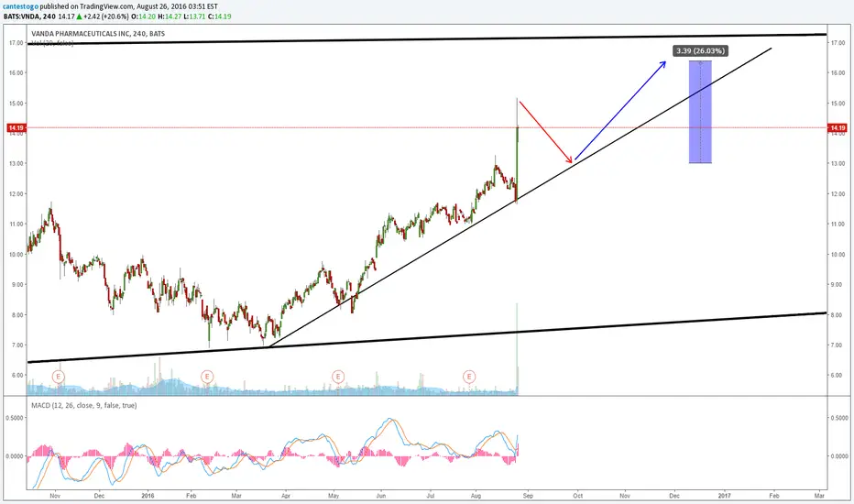Image resolution: width=854 pixels, height=504 pixels.
Task: Open the cantestogo author profile link
Action: pyautogui.click(x=21, y=6)
